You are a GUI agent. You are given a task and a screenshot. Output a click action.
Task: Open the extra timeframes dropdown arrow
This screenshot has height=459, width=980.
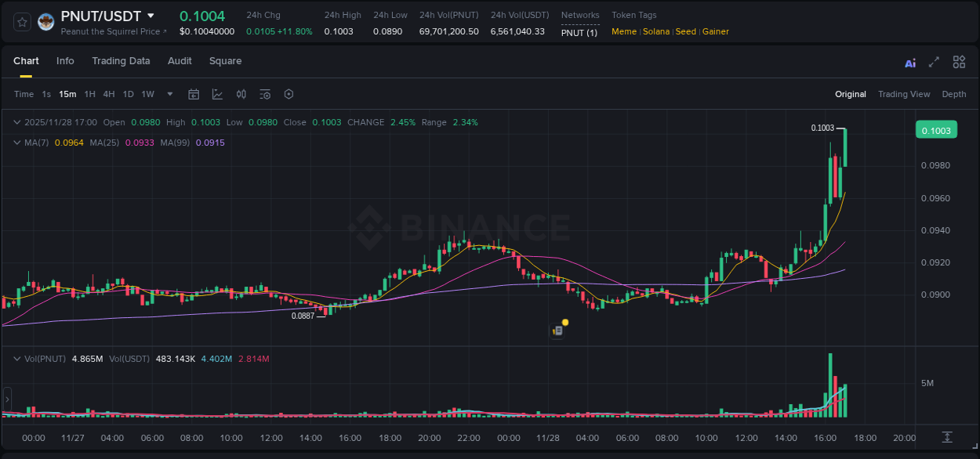click(169, 94)
